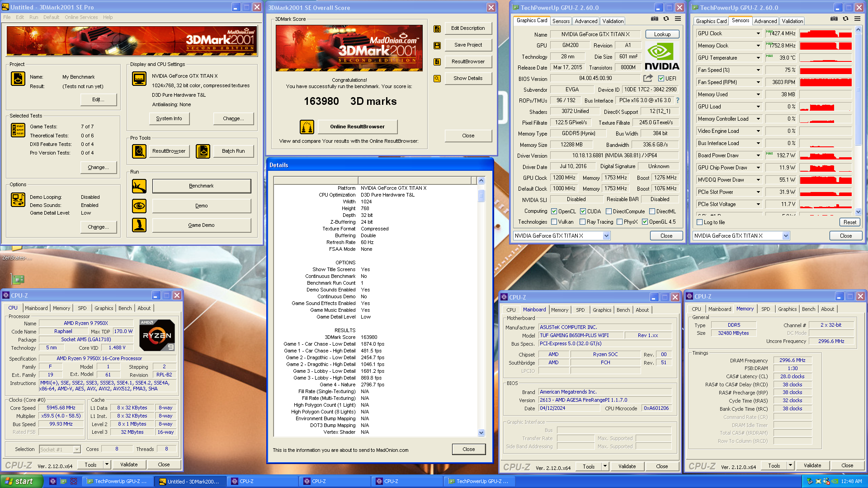This screenshot has width=868, height=488.
Task: Click down arrow of Details scrollbar
Action: pos(481,432)
